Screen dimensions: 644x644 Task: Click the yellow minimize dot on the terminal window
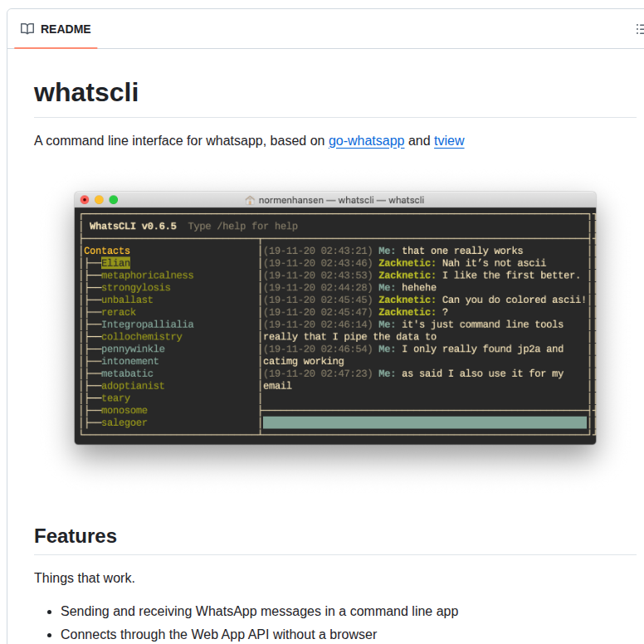point(99,200)
